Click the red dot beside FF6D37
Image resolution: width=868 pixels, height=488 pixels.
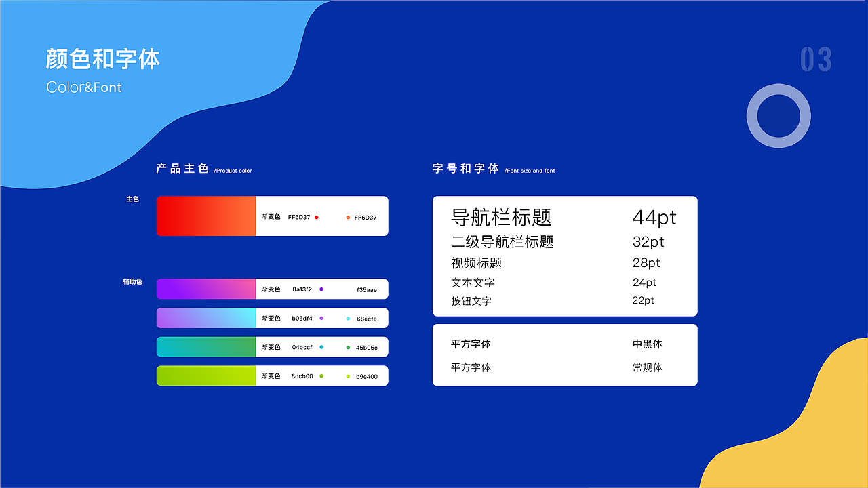(316, 217)
